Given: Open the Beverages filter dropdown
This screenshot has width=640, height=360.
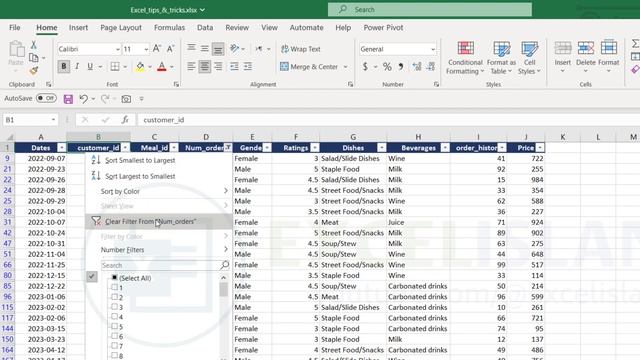Looking at the screenshot, I should (445, 148).
